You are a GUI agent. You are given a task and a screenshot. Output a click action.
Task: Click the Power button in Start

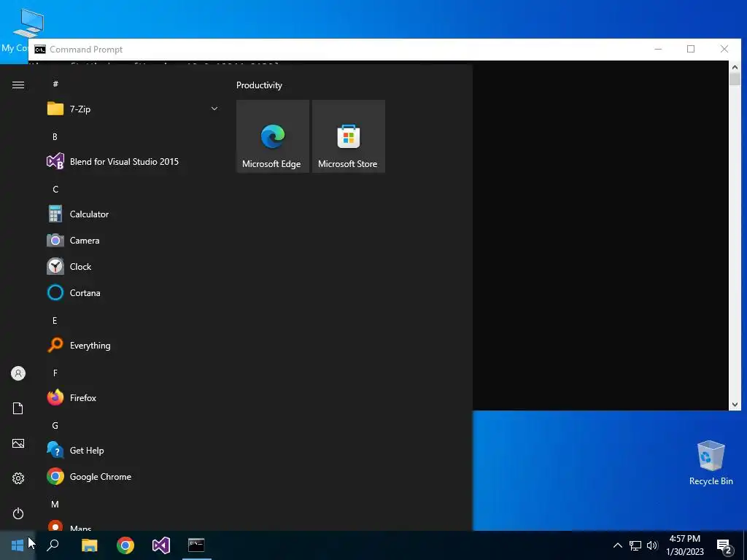(x=18, y=513)
